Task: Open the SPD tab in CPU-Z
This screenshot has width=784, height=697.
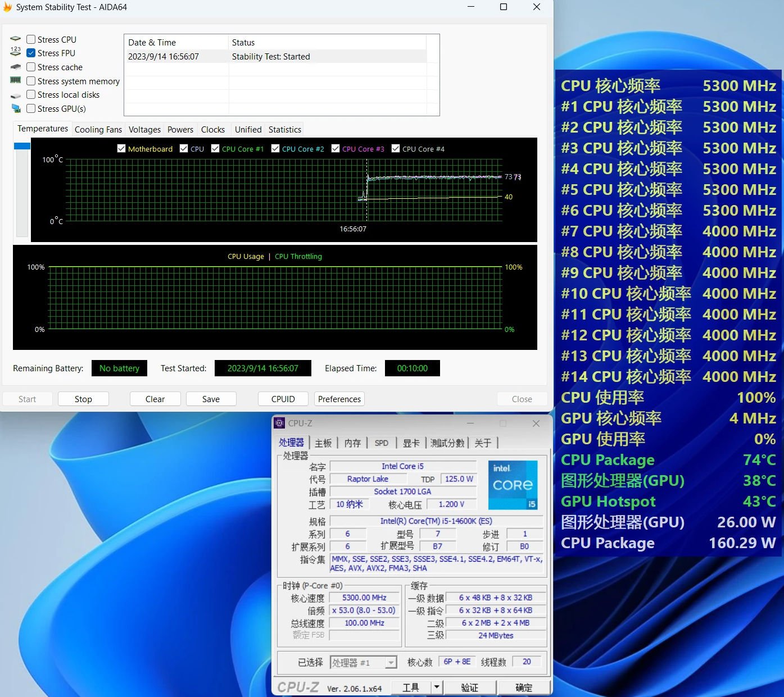Action: point(382,443)
